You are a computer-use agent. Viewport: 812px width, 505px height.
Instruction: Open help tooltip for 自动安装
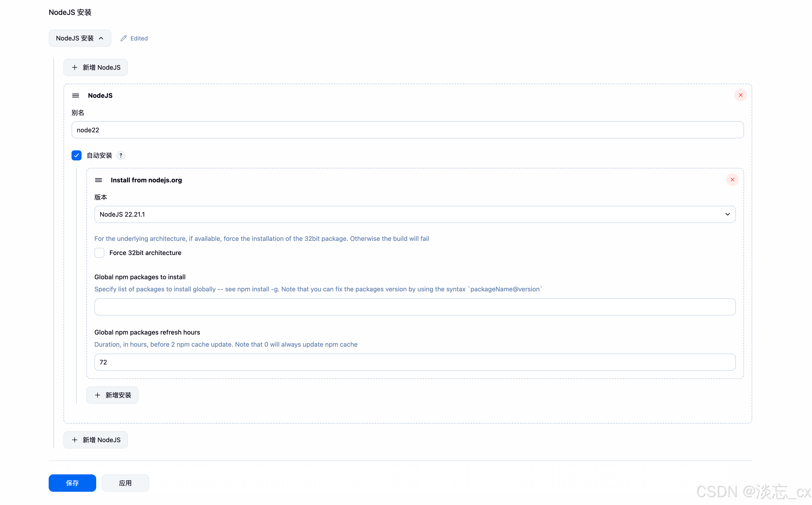[121, 155]
